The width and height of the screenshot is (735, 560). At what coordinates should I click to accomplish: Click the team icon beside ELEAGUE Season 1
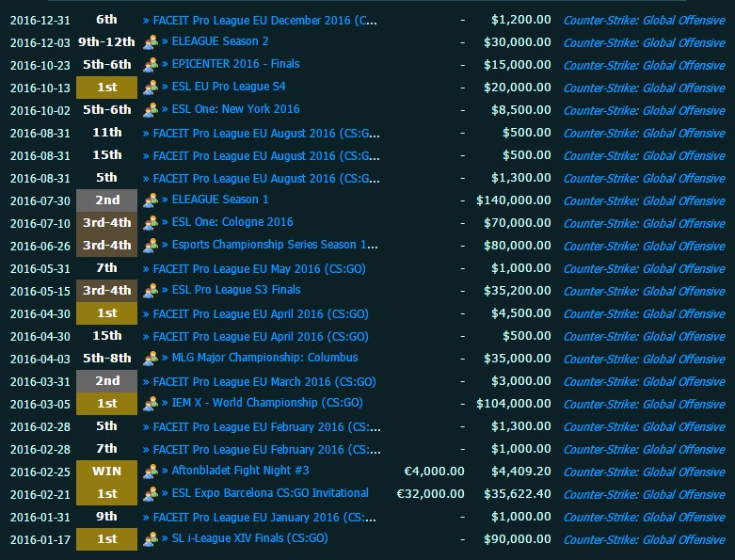tap(151, 200)
